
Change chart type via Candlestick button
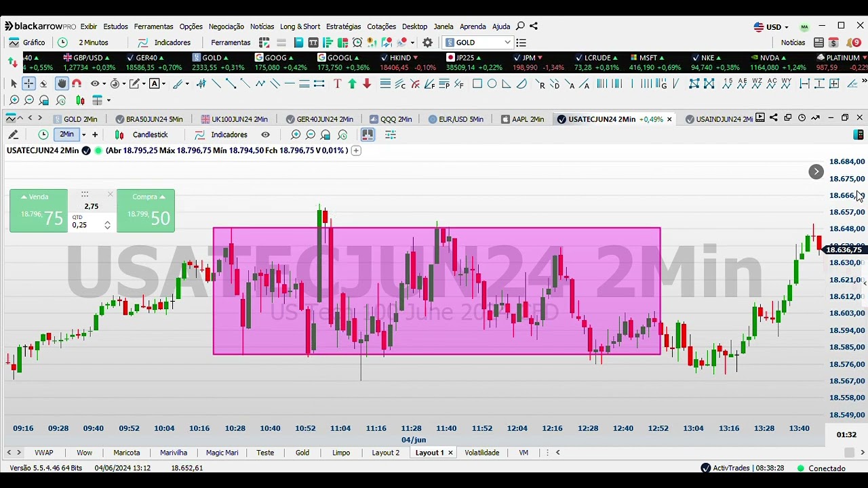click(141, 134)
